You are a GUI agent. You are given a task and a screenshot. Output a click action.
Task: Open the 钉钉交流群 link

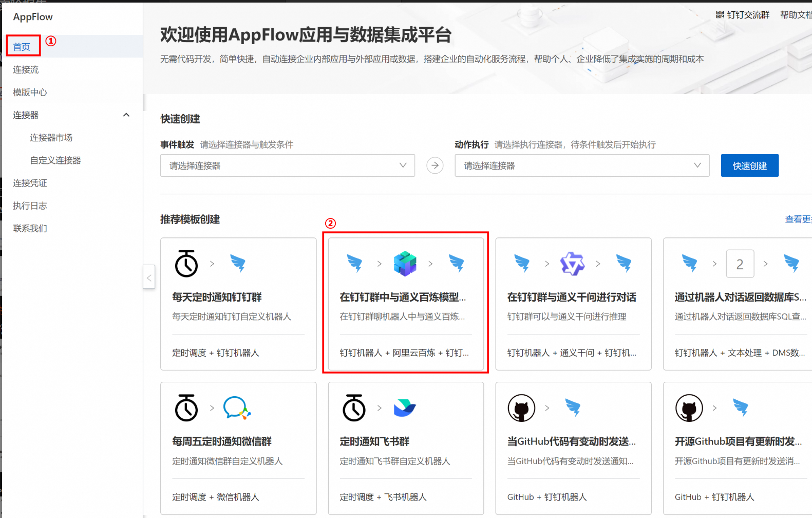coord(748,15)
